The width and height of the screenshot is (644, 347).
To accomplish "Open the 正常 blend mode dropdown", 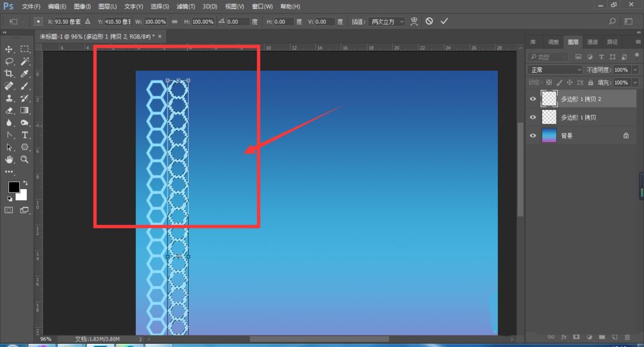I will [555, 70].
